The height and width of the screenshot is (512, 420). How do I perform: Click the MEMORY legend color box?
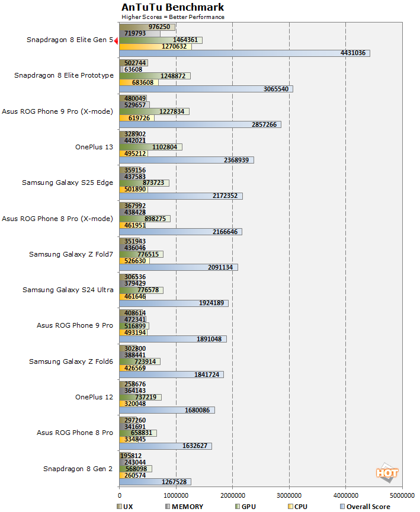click(168, 507)
